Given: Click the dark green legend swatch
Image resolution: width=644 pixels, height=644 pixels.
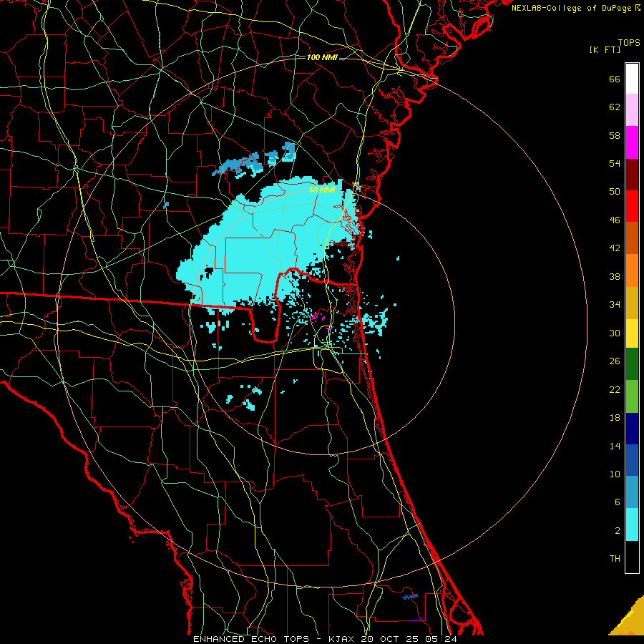Looking at the screenshot, I should 632,364.
